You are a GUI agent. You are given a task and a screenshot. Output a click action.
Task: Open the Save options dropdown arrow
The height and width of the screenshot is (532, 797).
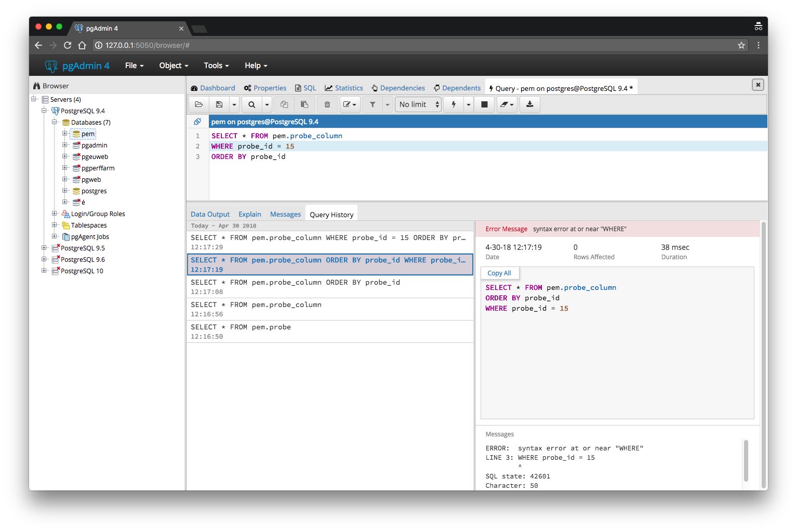point(234,104)
